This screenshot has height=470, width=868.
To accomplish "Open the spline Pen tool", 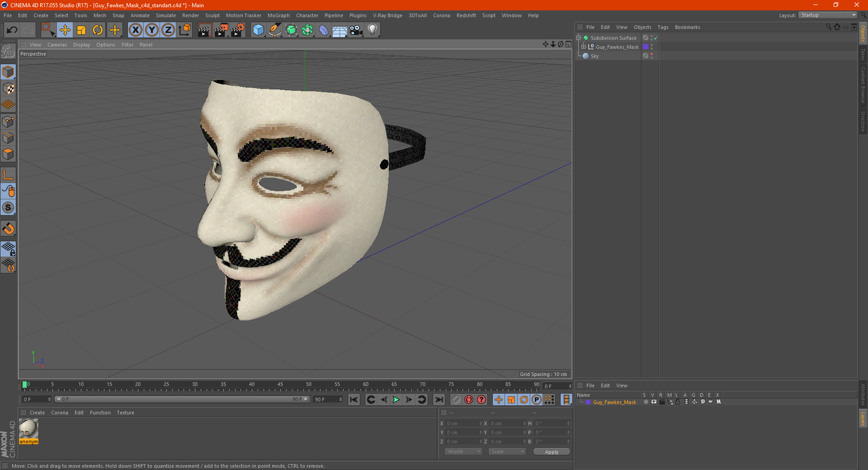I will tap(275, 30).
